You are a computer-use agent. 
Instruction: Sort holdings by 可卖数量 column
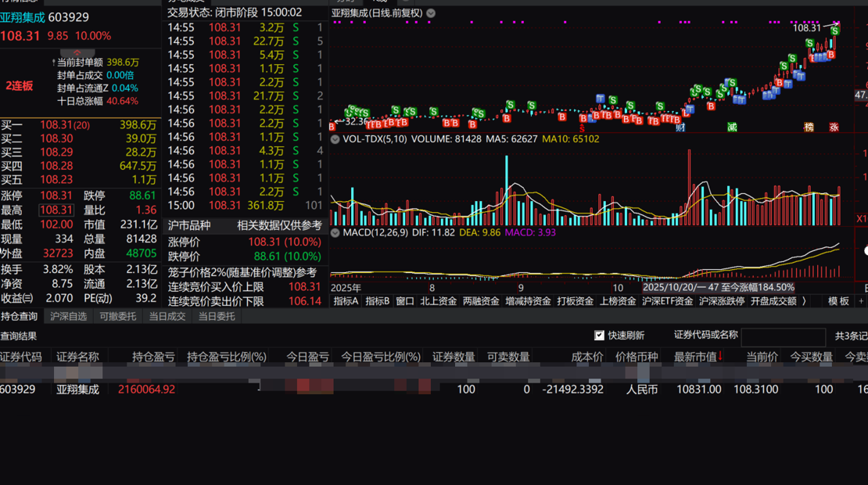click(x=508, y=357)
